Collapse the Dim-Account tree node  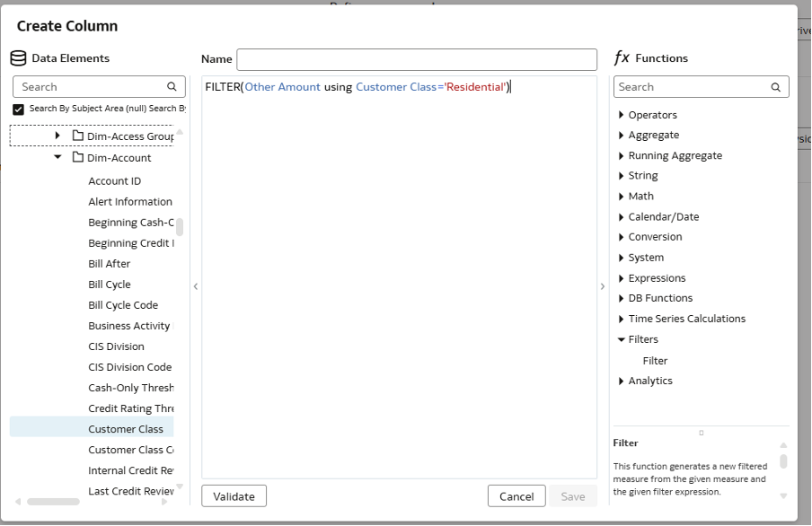[x=57, y=157]
